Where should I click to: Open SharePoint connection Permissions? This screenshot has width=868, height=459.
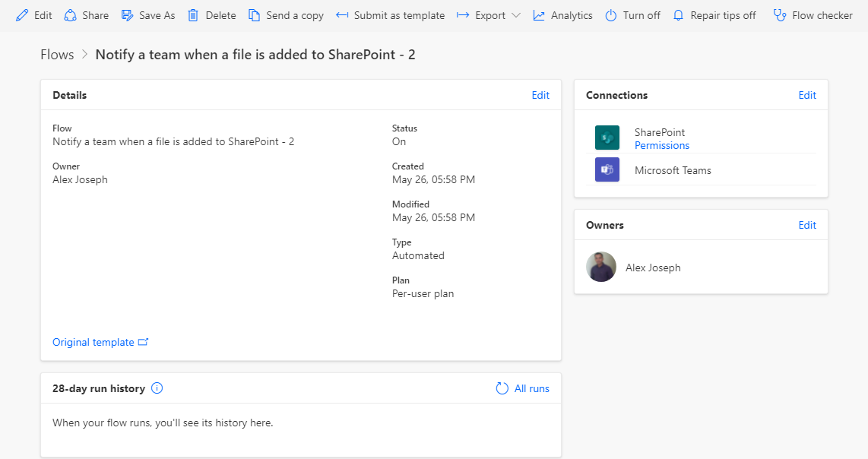[x=661, y=145]
